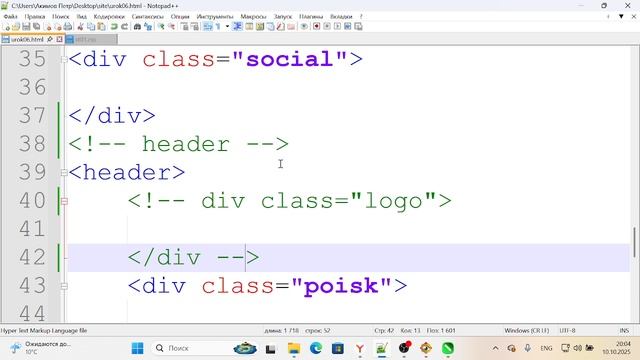Screen dimensions: 640x360
Task: Create a new document with New icon
Action: 7,27
